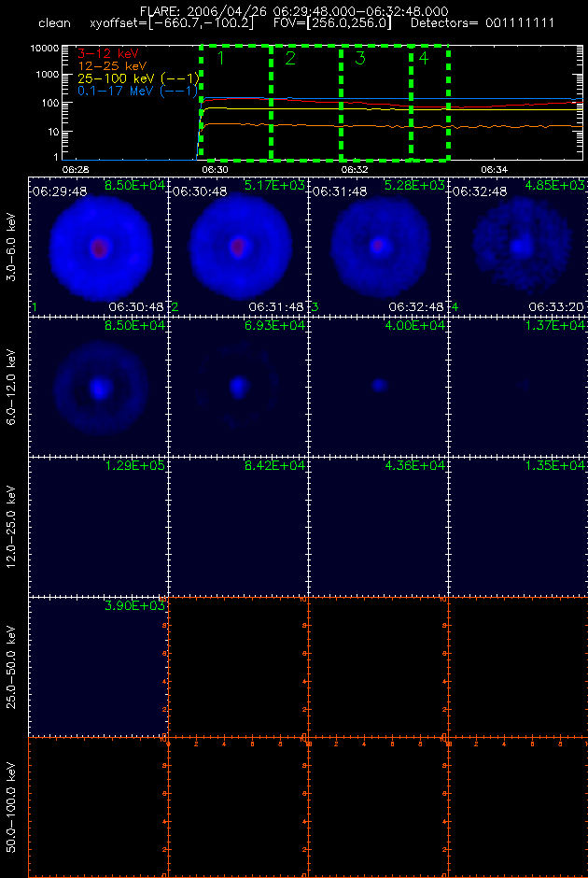Click interval number 2 in the light curve
This screenshot has width=588, height=878.
(x=290, y=58)
